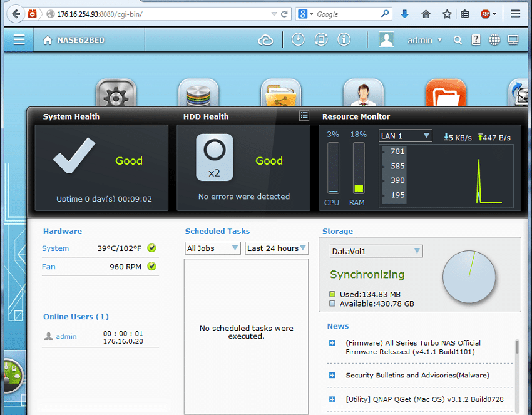Screen dimensions: 532x415
Task: Open the Fan speed link
Action: coord(49,267)
